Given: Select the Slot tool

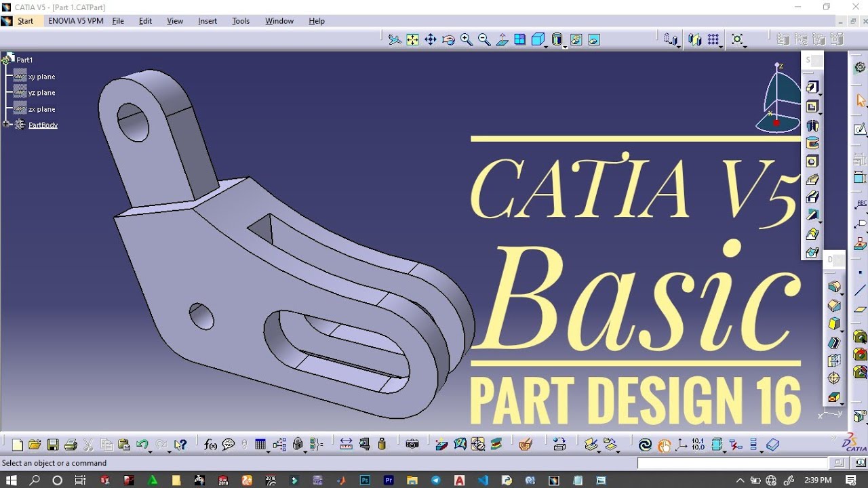Looking at the screenshot, I should coord(812,197).
